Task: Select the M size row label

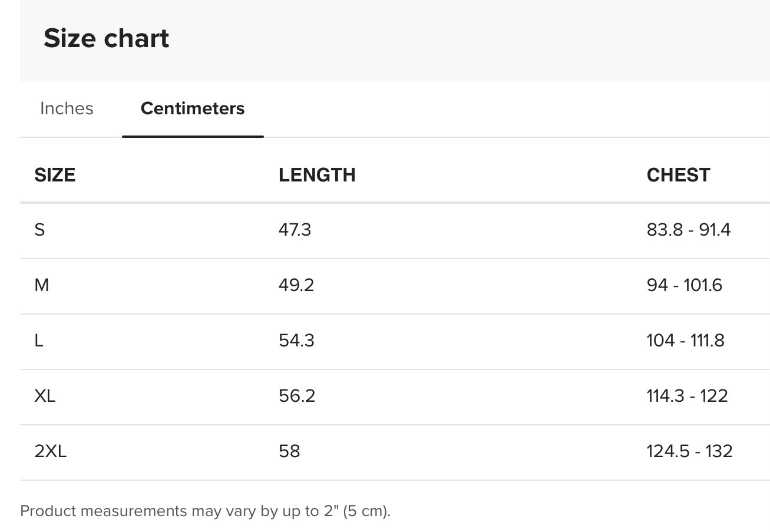Action: click(x=42, y=285)
